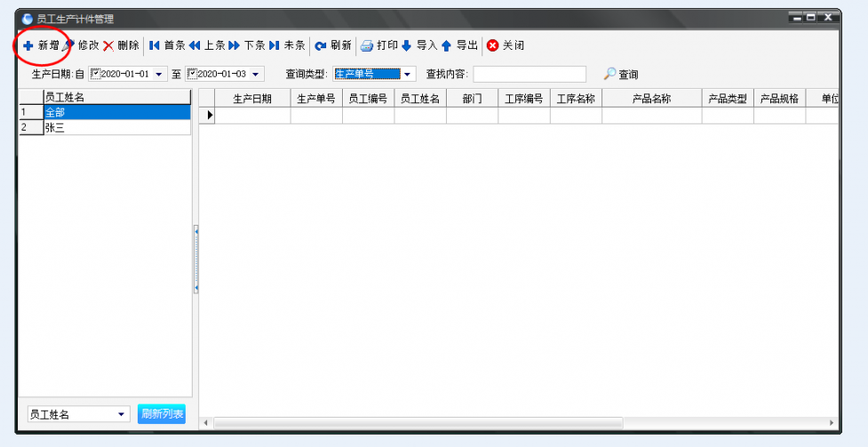Click the horizontal scrollbar thumb

[x=418, y=423]
